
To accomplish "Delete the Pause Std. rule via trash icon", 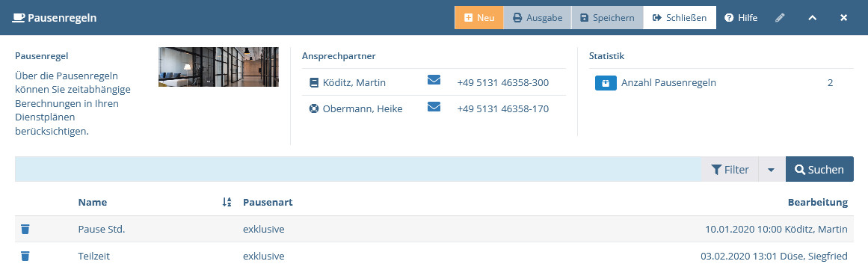I will click(x=25, y=229).
